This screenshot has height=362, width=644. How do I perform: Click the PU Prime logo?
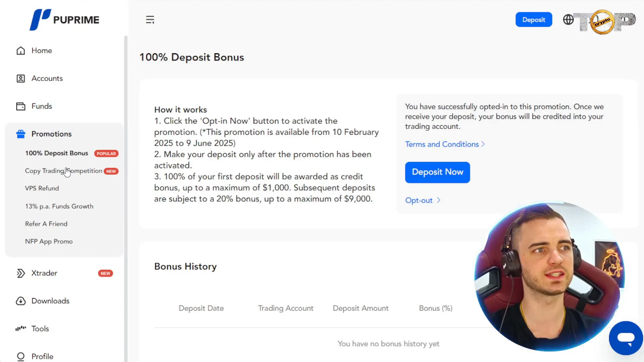pos(64,20)
